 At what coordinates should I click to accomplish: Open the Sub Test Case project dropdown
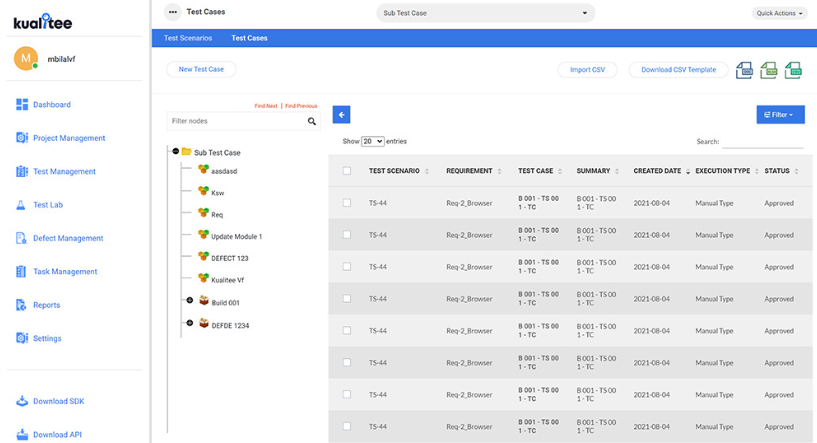point(485,13)
